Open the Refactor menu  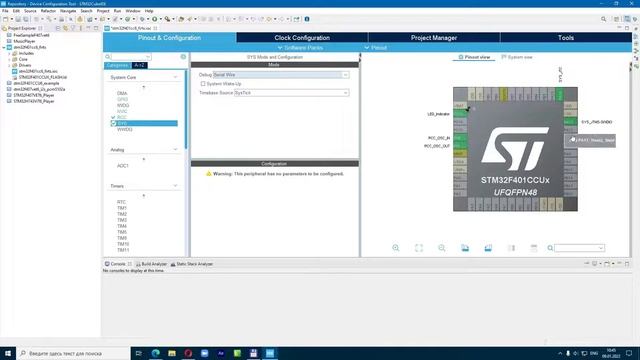pos(48,11)
